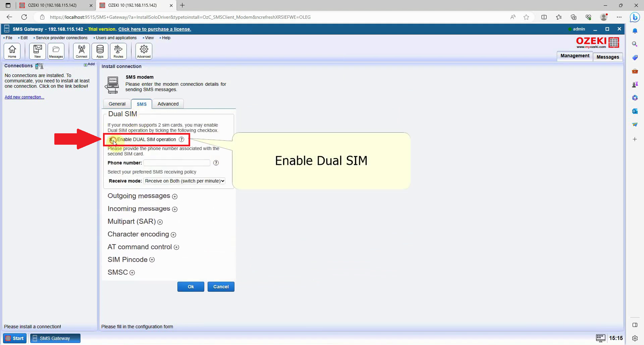Open a new browser tab
This screenshot has height=345, width=644.
click(x=182, y=5)
